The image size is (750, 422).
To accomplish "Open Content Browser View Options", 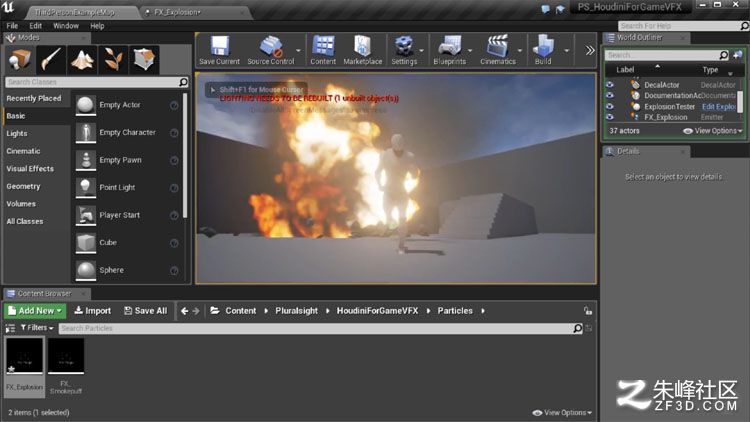I will 562,412.
